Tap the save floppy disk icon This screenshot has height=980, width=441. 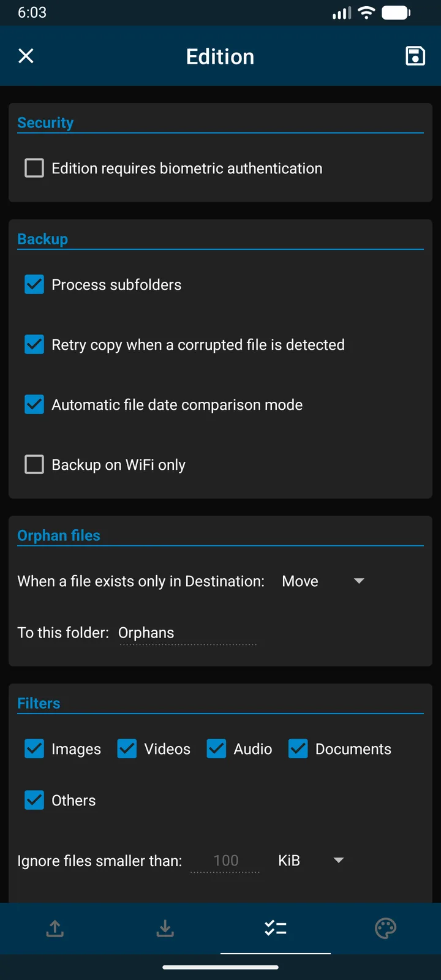(415, 56)
